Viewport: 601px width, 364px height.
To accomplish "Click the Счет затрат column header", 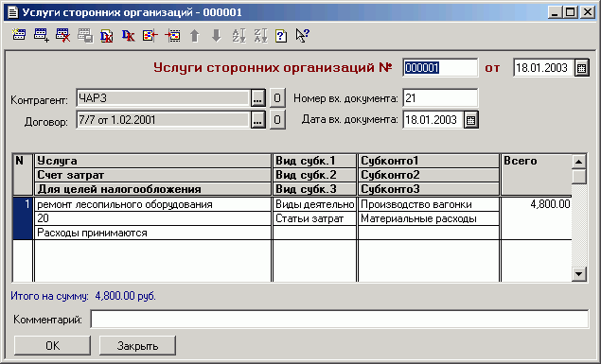I will (152, 175).
